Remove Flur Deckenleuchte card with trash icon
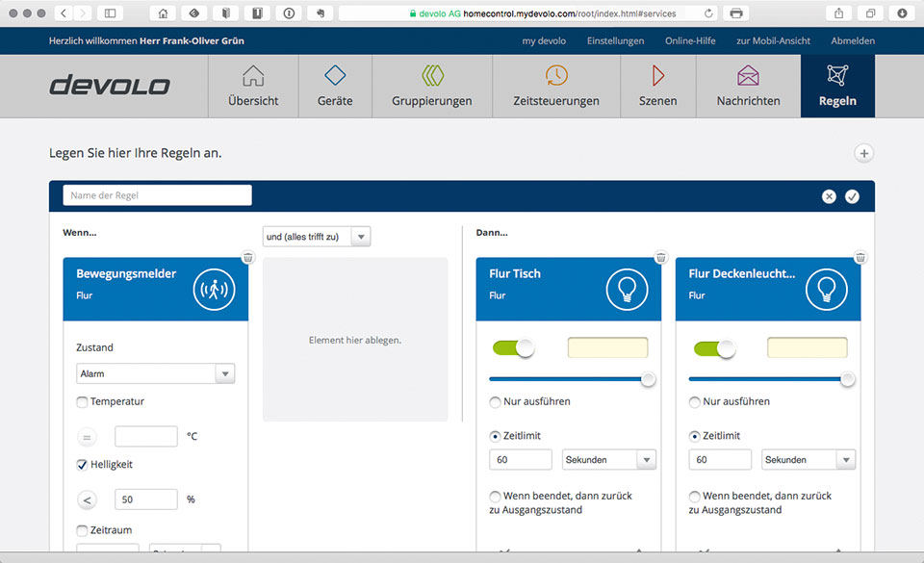924x563 pixels. point(860,258)
